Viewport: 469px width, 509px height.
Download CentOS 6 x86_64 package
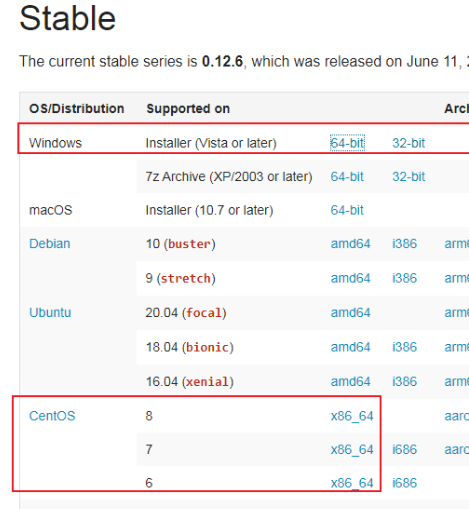tap(352, 483)
